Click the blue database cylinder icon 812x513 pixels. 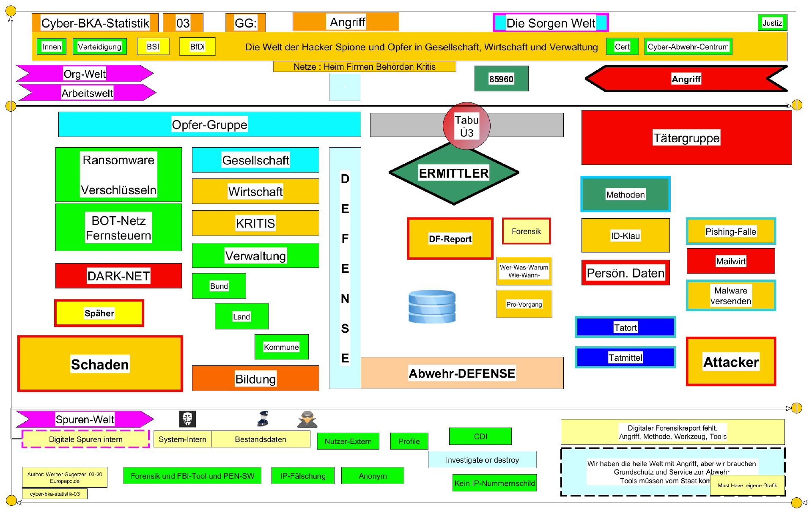[x=432, y=307]
